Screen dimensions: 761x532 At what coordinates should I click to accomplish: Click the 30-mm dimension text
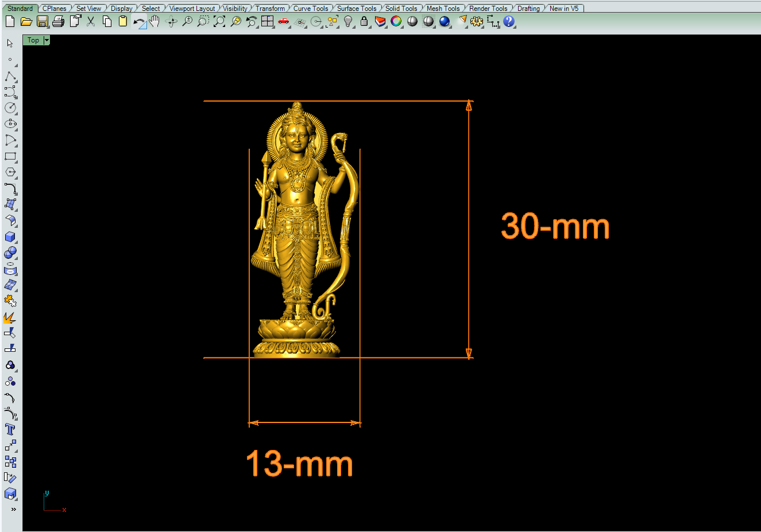555,227
